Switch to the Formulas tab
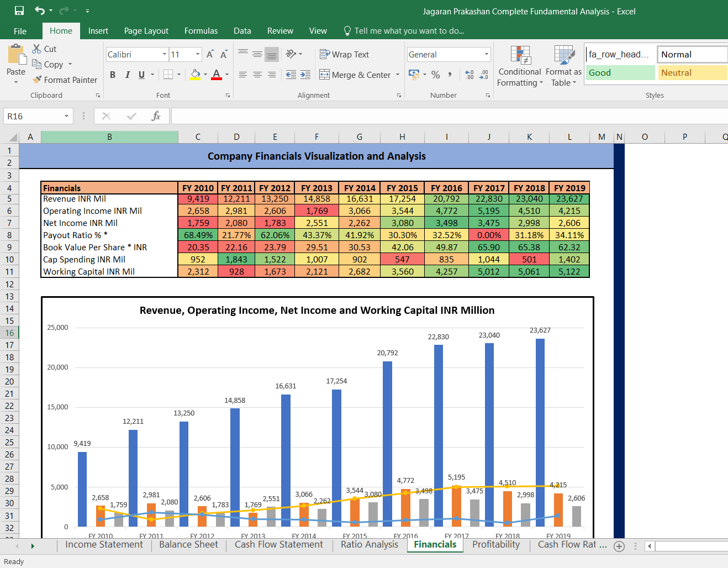 (201, 31)
